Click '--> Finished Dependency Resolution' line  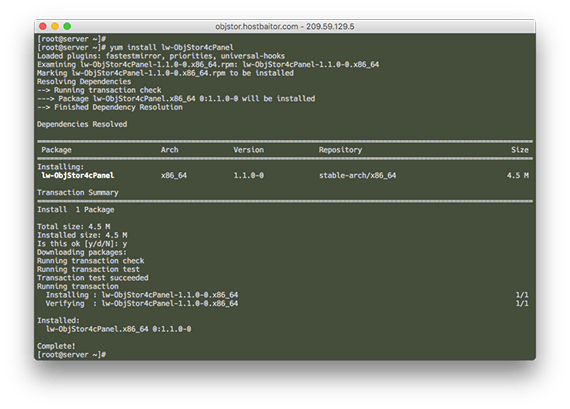click(110, 107)
